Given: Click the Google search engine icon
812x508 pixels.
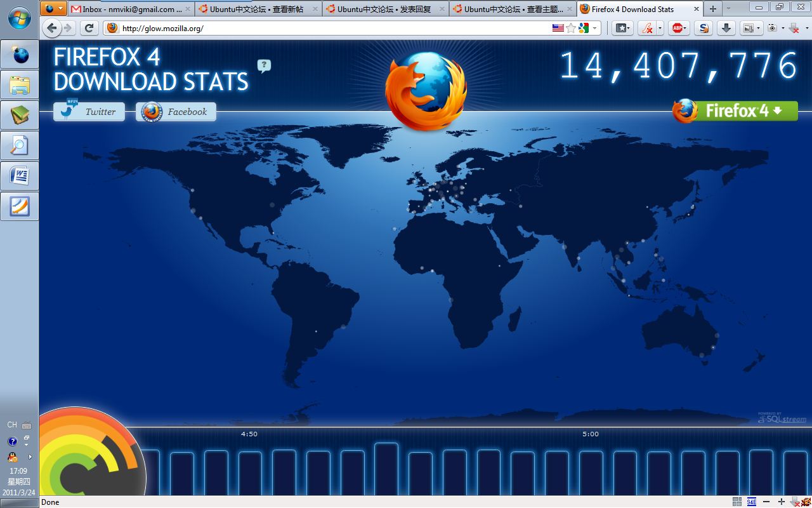Looking at the screenshot, I should pyautogui.click(x=584, y=28).
